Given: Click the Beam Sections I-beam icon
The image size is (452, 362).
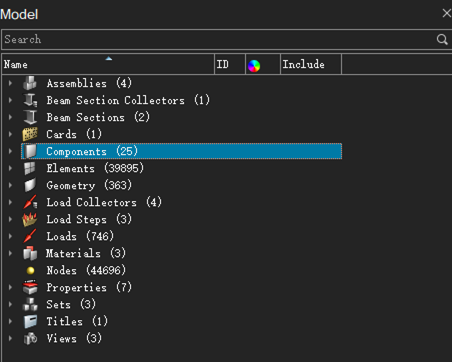Looking at the screenshot, I should pyautogui.click(x=30, y=117).
